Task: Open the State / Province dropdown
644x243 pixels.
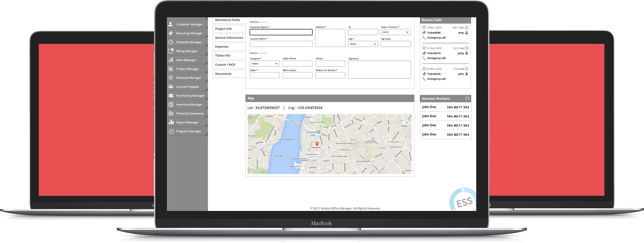Action: coord(395,32)
